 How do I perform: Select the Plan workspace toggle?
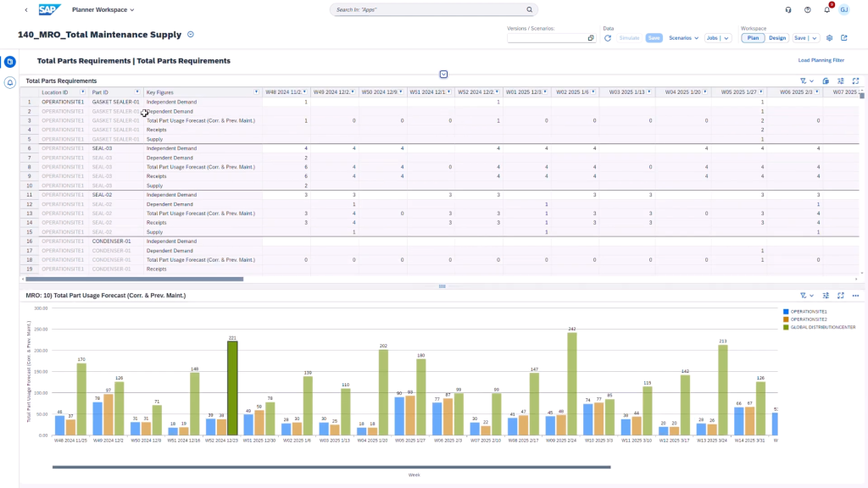pos(753,38)
